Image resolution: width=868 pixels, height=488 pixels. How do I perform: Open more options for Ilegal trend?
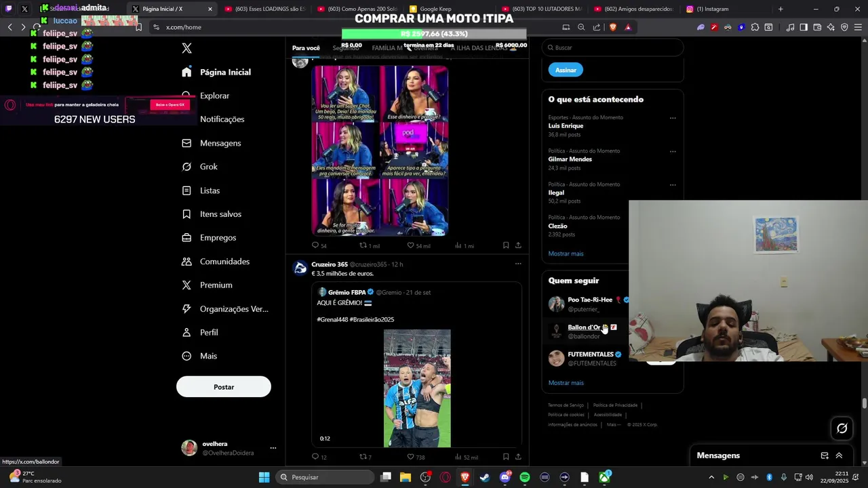[673, 184]
